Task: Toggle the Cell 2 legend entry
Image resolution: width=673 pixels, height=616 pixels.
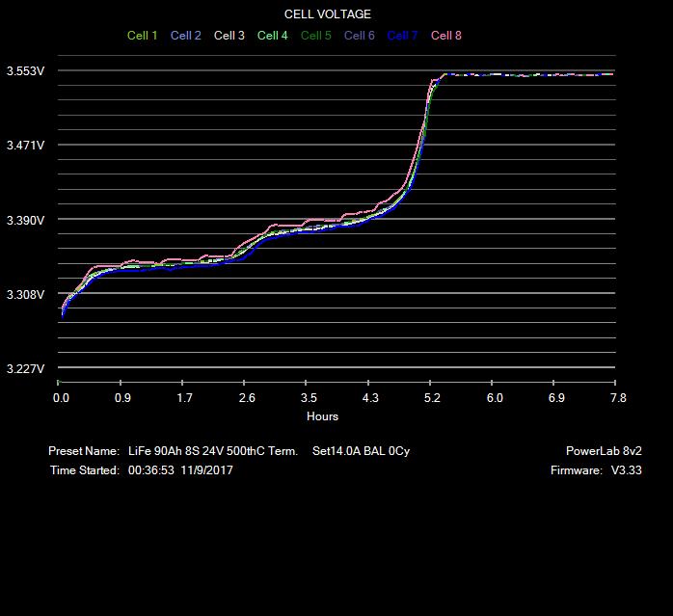Action: pos(185,36)
